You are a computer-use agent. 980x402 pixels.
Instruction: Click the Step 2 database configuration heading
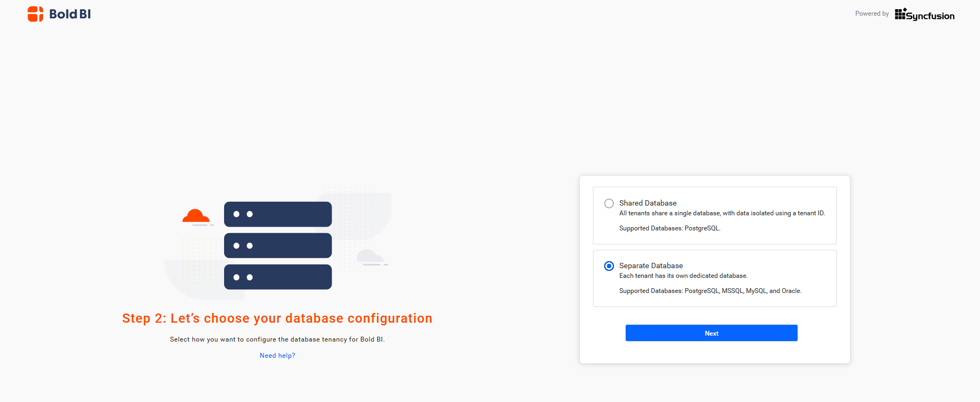tap(277, 318)
